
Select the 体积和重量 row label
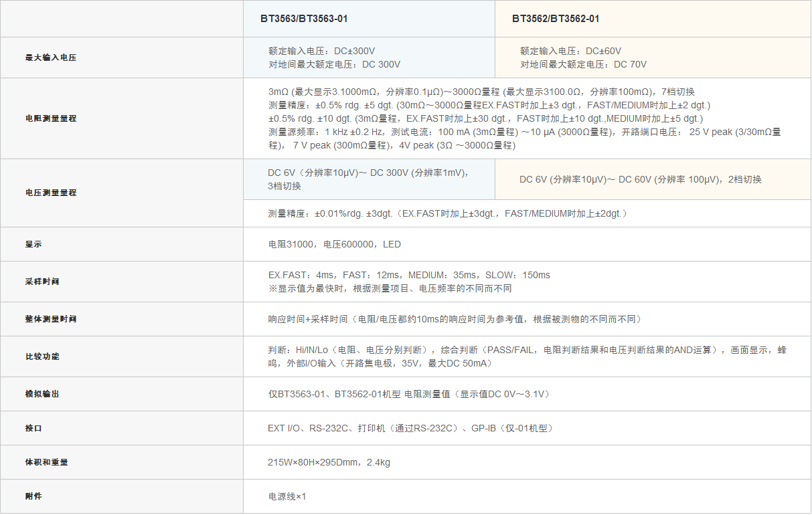pyautogui.click(x=47, y=462)
